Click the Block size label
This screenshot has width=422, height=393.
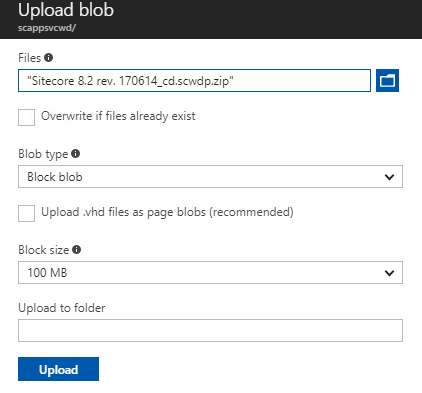pos(44,250)
